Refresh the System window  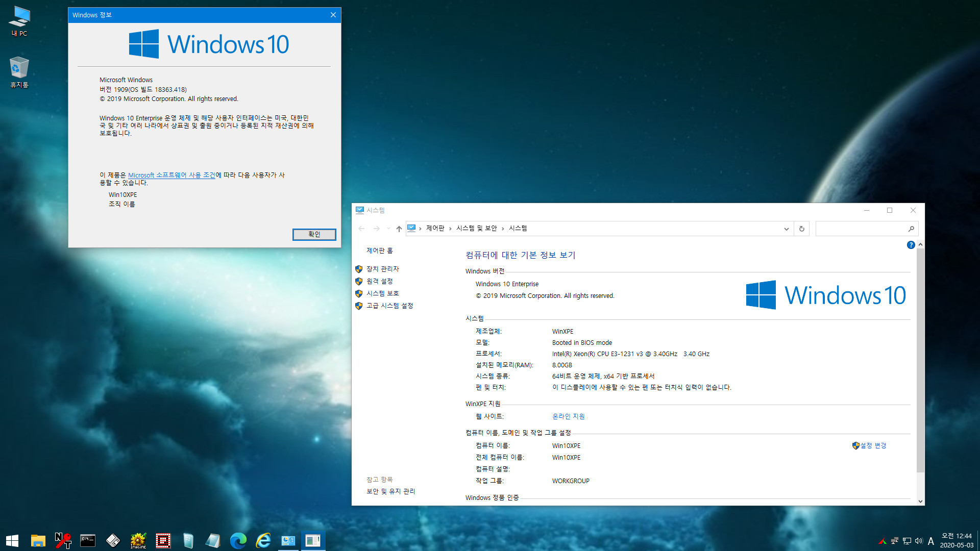[802, 229]
